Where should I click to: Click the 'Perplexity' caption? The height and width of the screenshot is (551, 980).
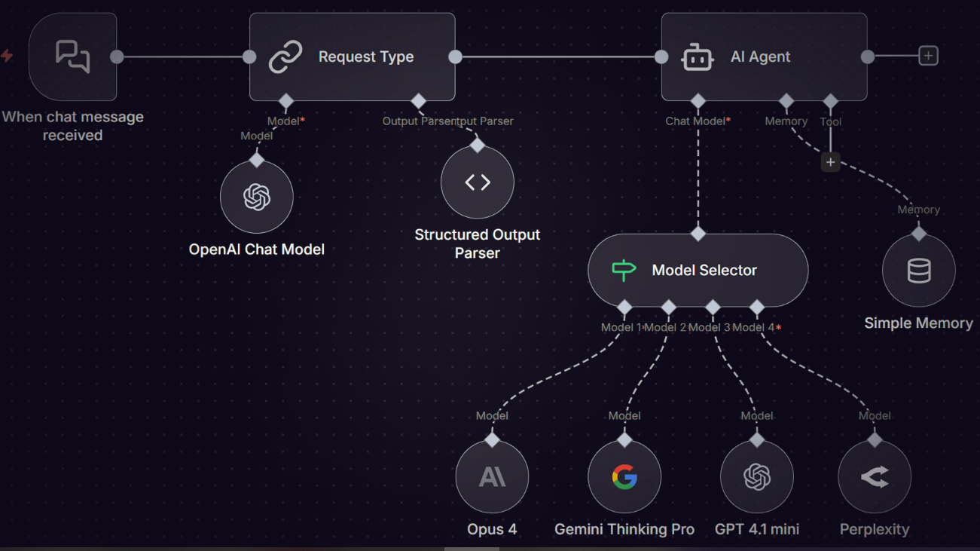(x=875, y=529)
